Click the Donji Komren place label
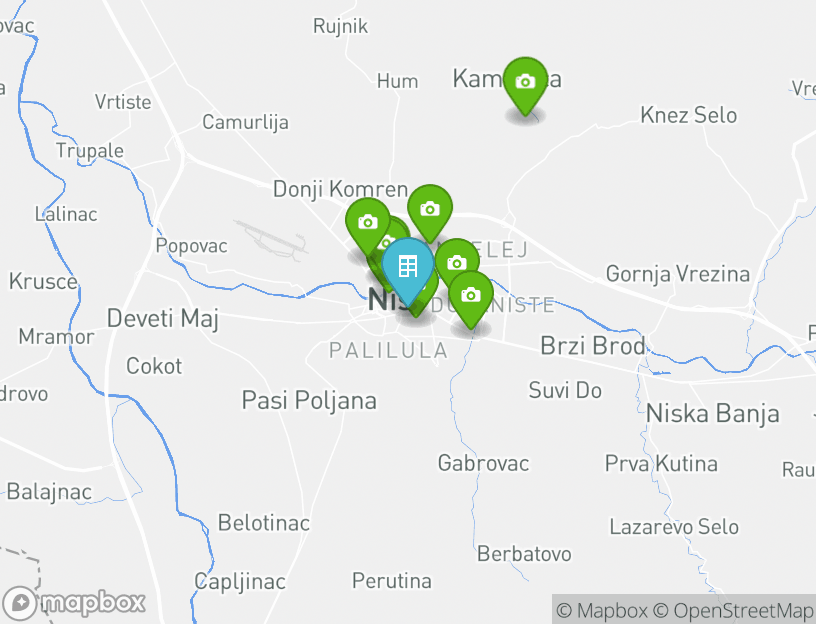Screen dimensions: 816x624 pyautogui.click(x=340, y=189)
